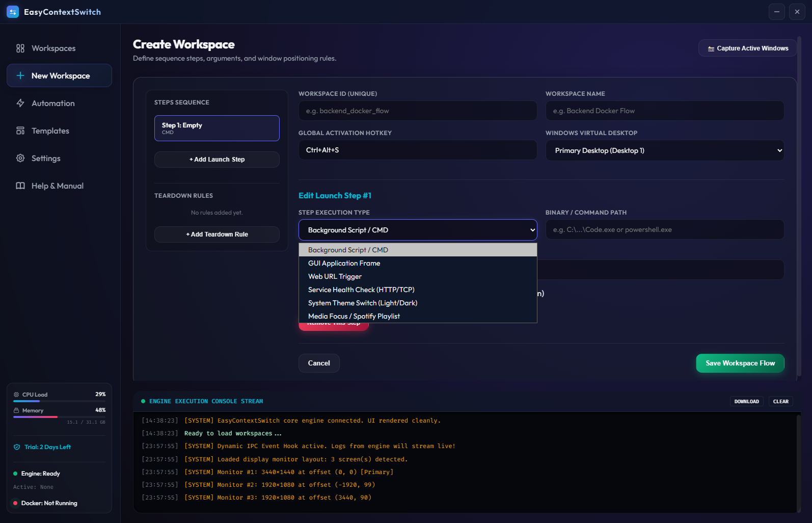Image resolution: width=812 pixels, height=523 pixels.
Task: Click the Trial shield icon
Action: [x=17, y=447]
